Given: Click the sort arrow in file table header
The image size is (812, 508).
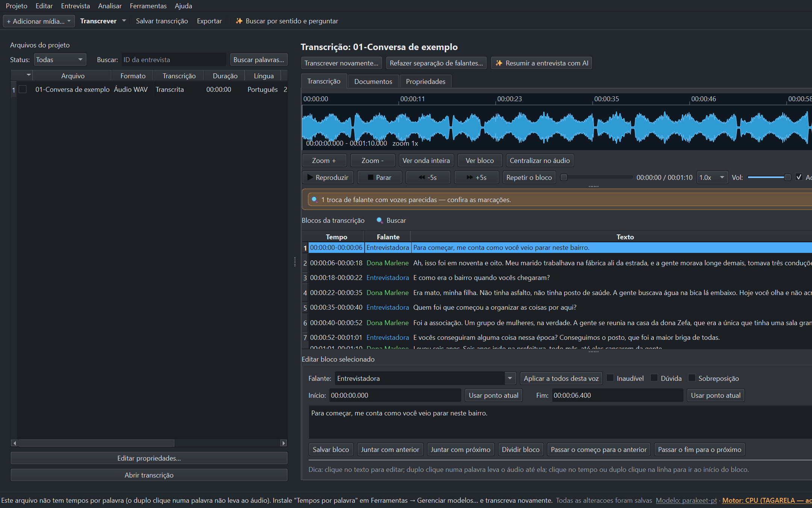Looking at the screenshot, I should pyautogui.click(x=28, y=75).
